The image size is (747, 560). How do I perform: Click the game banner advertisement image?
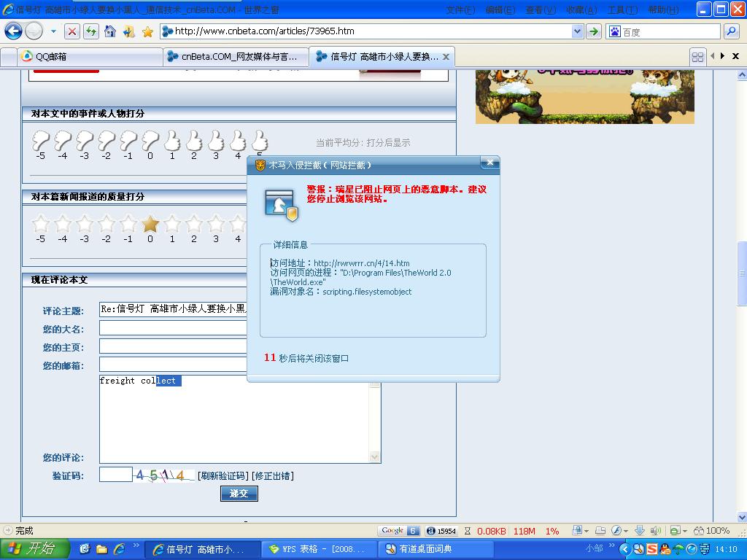pyautogui.click(x=584, y=97)
